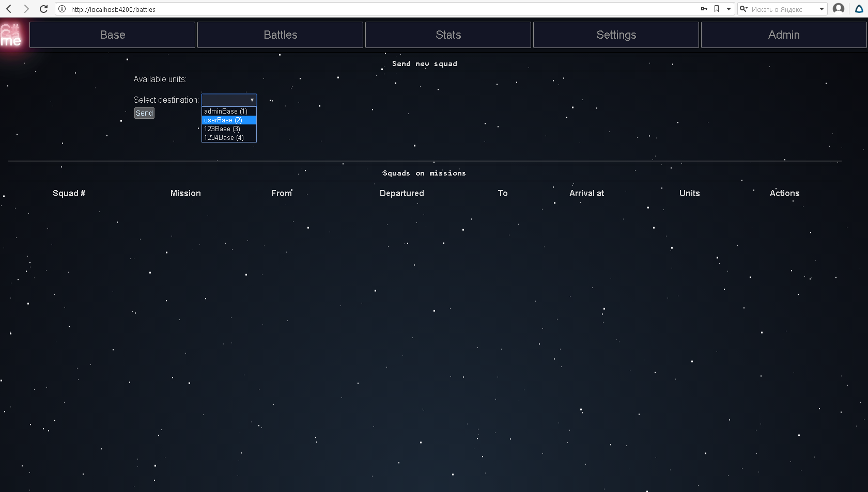Open the Stats tab

pos(448,35)
